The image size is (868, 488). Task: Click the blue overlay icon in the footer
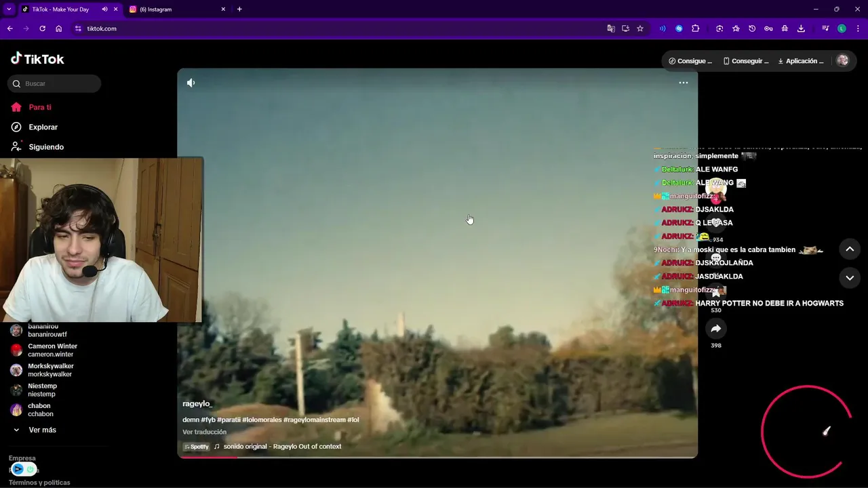click(x=18, y=469)
